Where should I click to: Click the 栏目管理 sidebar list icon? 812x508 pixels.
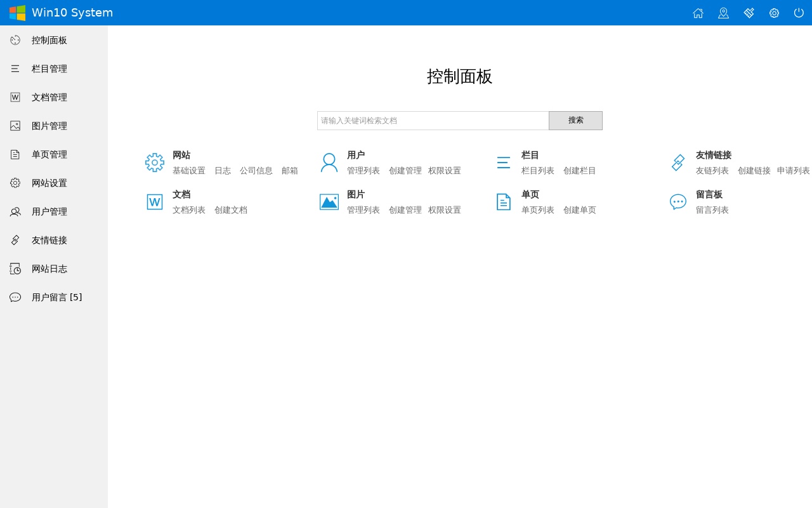coord(15,69)
